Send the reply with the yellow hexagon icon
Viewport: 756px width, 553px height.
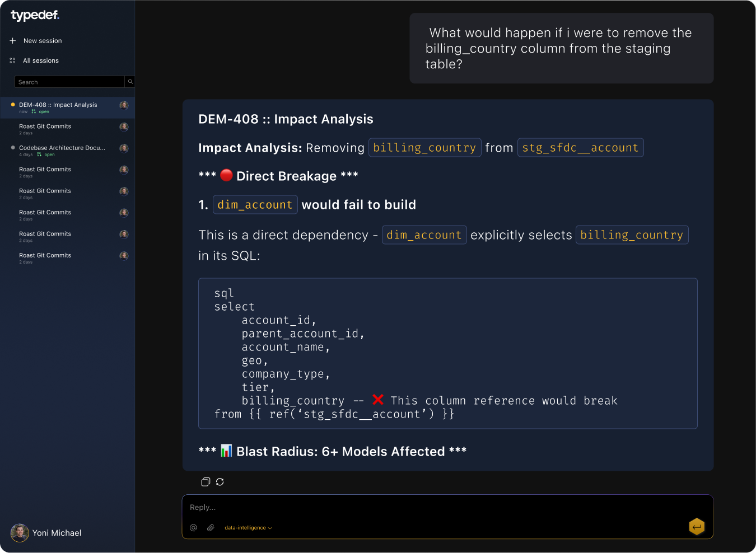click(x=697, y=527)
